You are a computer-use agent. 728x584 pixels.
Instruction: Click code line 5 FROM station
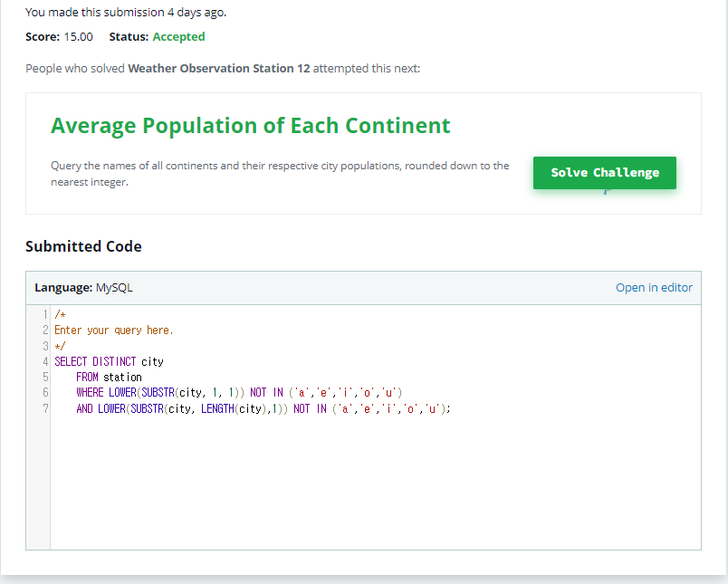point(109,377)
